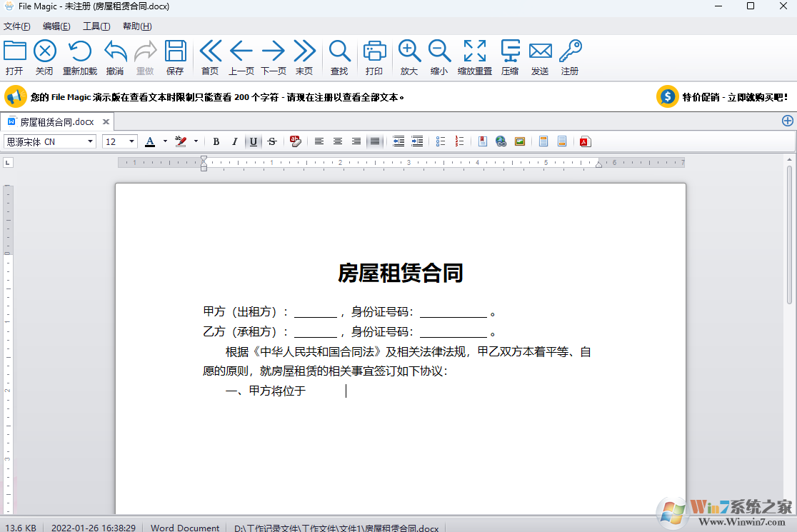Insert a bookmark icon
This screenshot has width=797, height=532.
[482, 141]
